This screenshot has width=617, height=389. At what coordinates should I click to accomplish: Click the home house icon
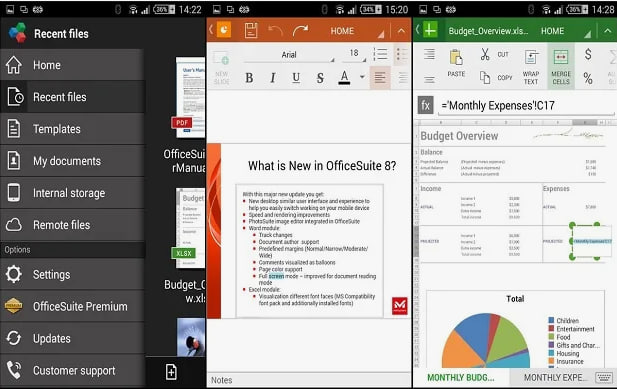coord(14,65)
